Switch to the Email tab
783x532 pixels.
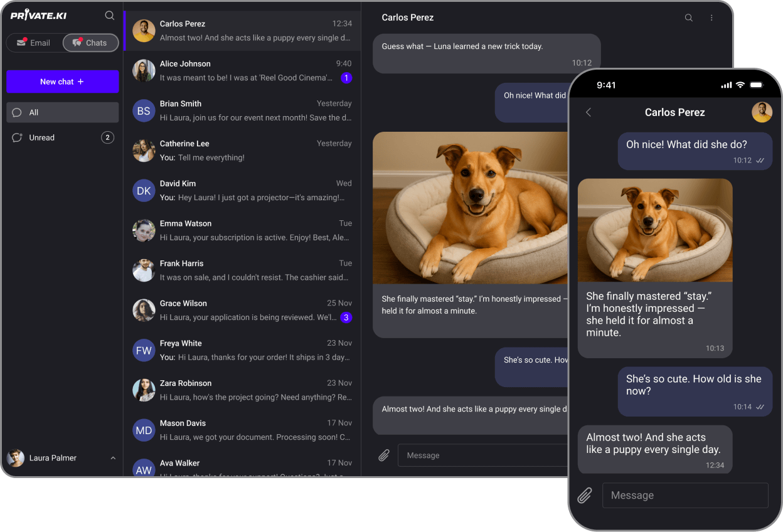[x=36, y=43]
